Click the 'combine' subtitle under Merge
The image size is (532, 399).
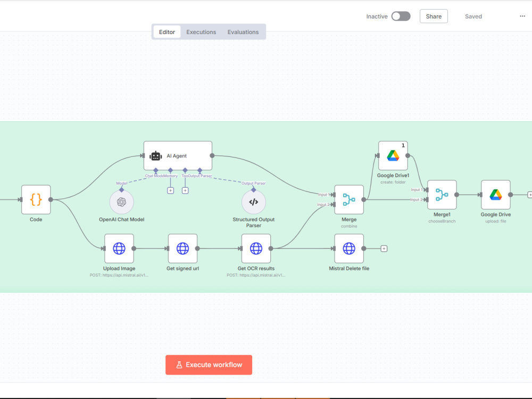point(349,226)
